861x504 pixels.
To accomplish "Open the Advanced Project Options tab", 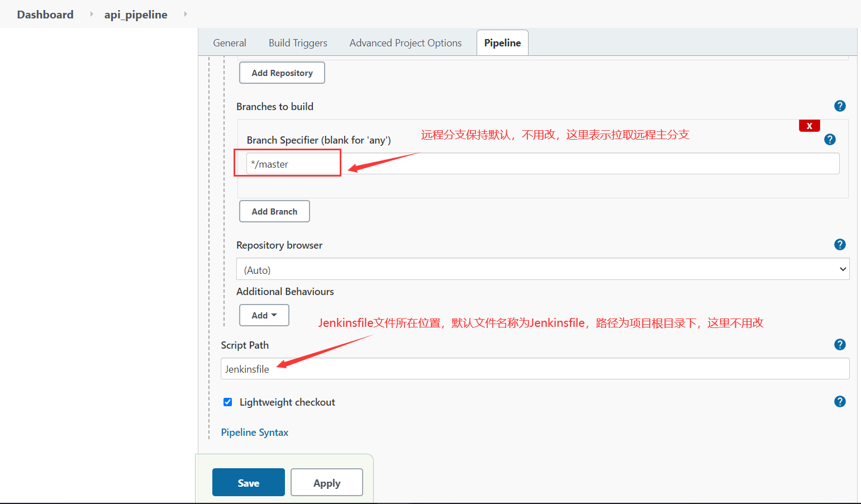I will [405, 43].
